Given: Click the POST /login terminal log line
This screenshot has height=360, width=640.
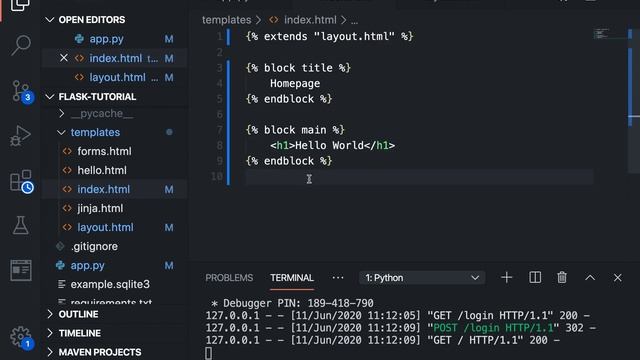Looking at the screenshot, I should (x=401, y=328).
